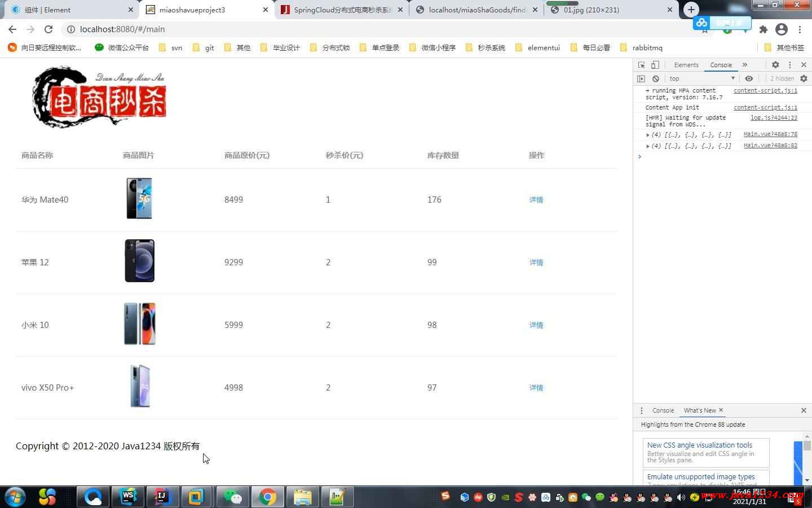The width and height of the screenshot is (812, 508).
Task: Open WebStorm from the taskbar
Action: (128, 497)
